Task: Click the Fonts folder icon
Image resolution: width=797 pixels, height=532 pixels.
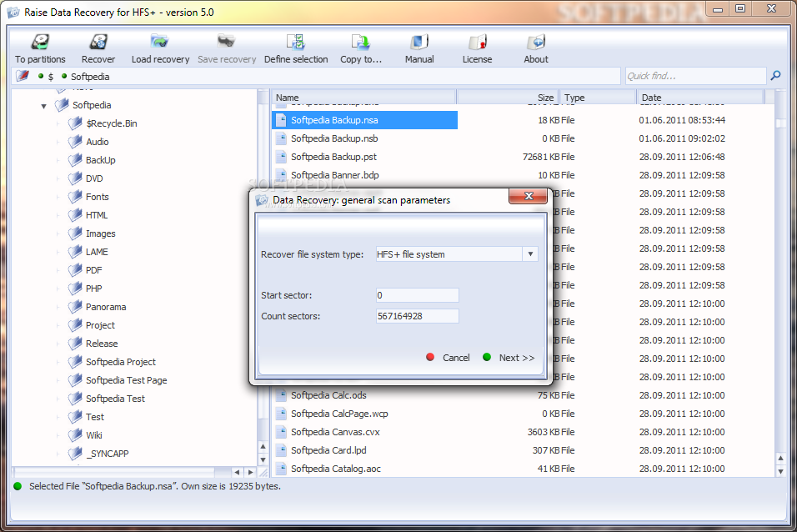Action: (x=75, y=196)
